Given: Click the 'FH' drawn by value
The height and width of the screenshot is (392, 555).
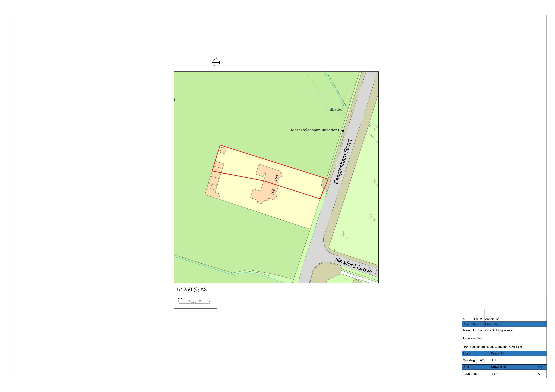Looking at the screenshot, I should point(494,360).
